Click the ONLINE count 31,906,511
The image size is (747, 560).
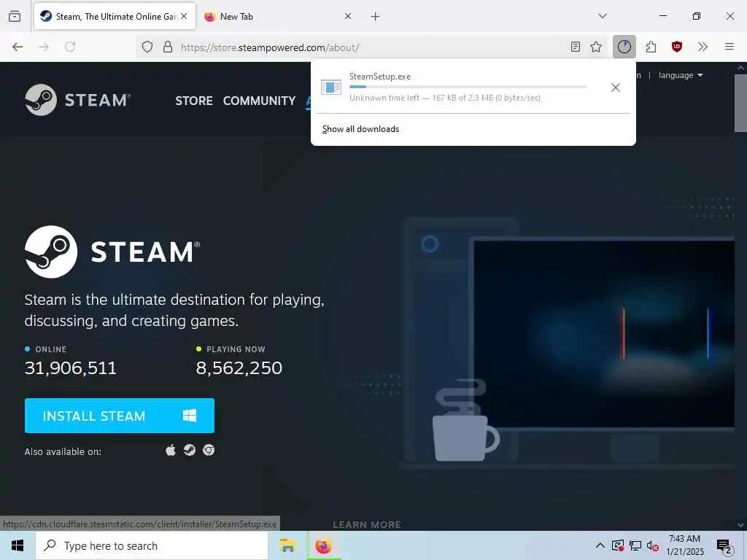(71, 367)
